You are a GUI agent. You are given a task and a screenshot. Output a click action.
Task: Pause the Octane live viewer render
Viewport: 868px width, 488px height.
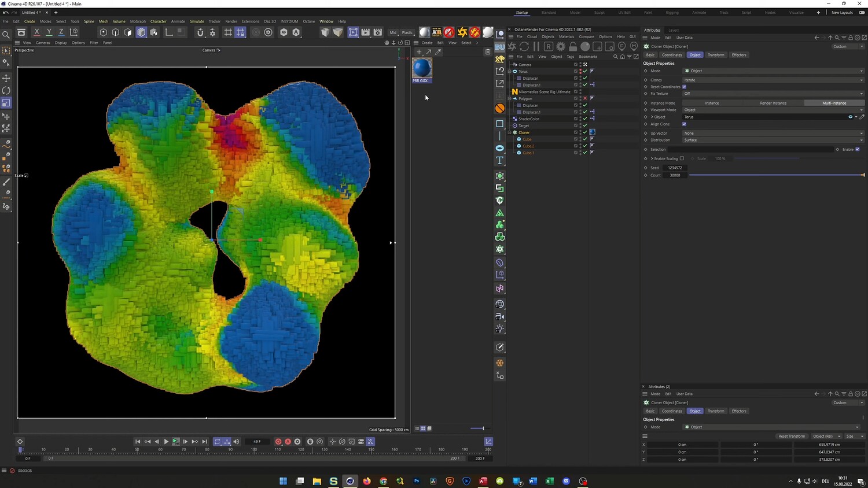click(536, 46)
